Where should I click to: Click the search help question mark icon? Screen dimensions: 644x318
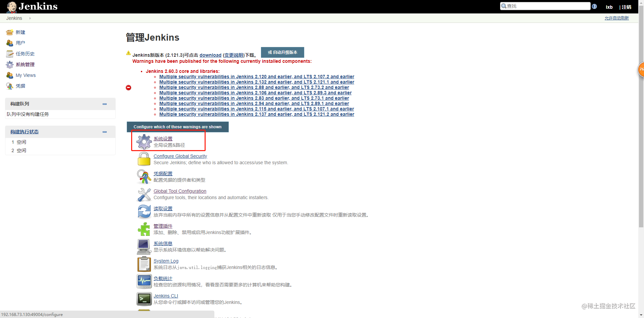tap(594, 6)
